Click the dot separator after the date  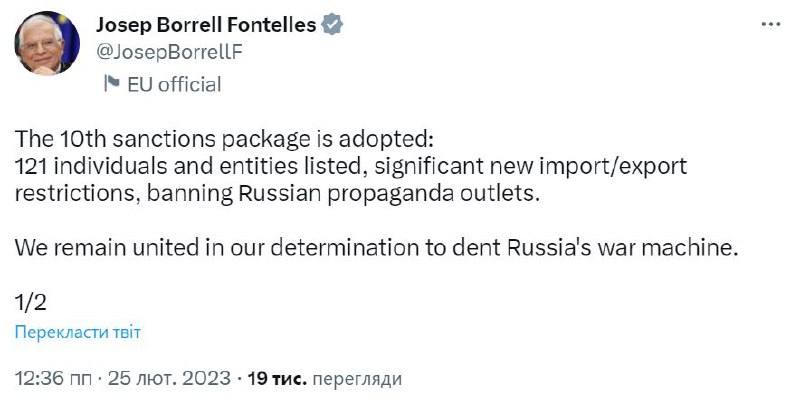(x=238, y=380)
